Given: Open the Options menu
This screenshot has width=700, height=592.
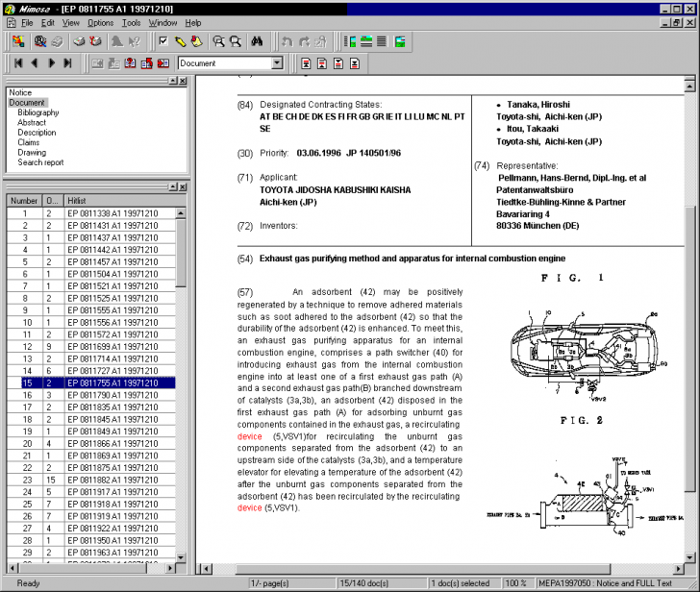Looking at the screenshot, I should 100,23.
